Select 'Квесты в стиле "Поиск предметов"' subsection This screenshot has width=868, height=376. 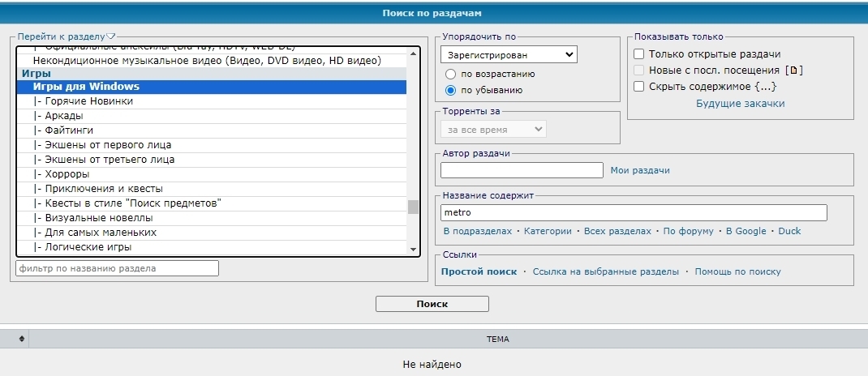212,203
